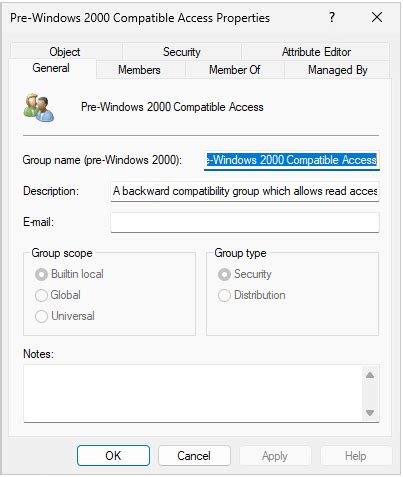Switch to the Managed By tab
The width and height of the screenshot is (403, 477).
coord(337,70)
